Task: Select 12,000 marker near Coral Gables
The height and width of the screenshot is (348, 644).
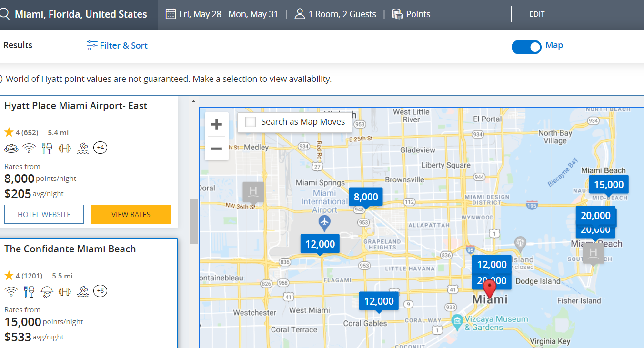Action: 379,301
